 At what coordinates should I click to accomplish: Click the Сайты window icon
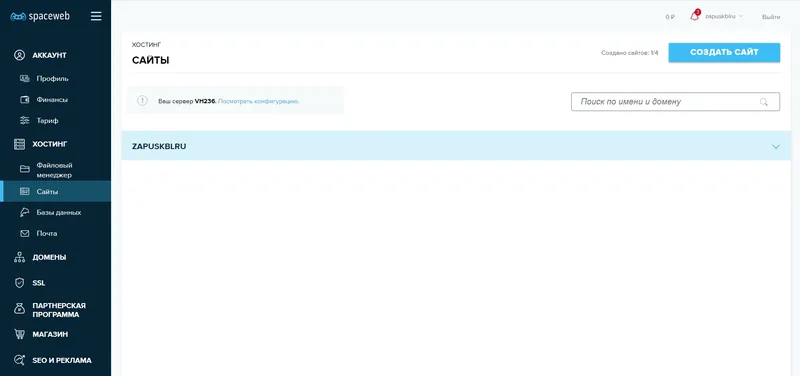point(24,191)
